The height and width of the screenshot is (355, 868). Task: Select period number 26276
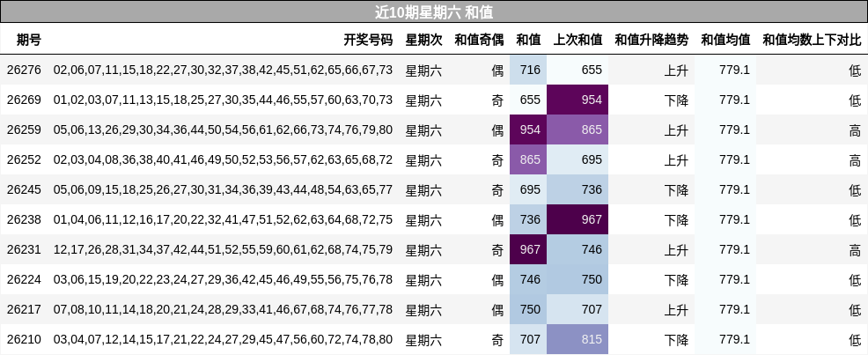[x=24, y=70]
